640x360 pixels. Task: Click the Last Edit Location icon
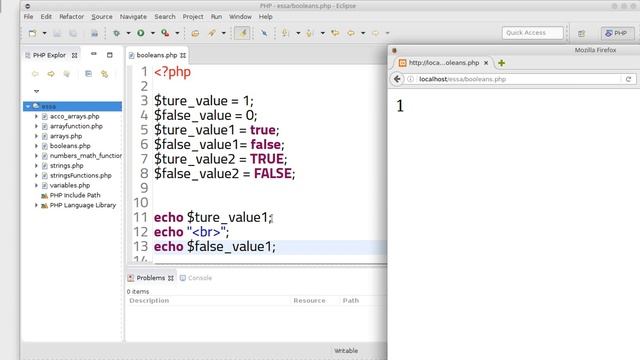pyautogui.click(x=335, y=33)
